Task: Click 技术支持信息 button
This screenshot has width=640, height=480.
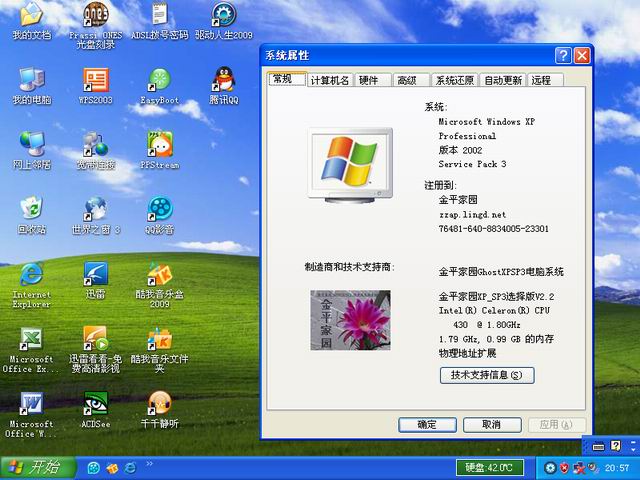Action: [x=487, y=375]
